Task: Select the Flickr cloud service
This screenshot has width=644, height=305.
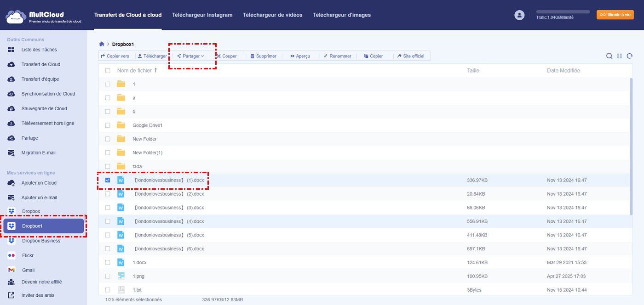Action: [28, 255]
